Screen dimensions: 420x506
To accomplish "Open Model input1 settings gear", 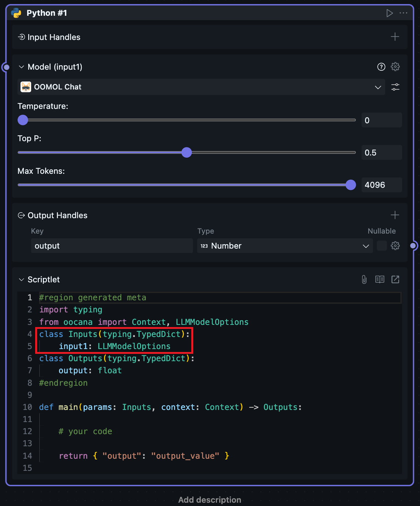I will (x=395, y=67).
